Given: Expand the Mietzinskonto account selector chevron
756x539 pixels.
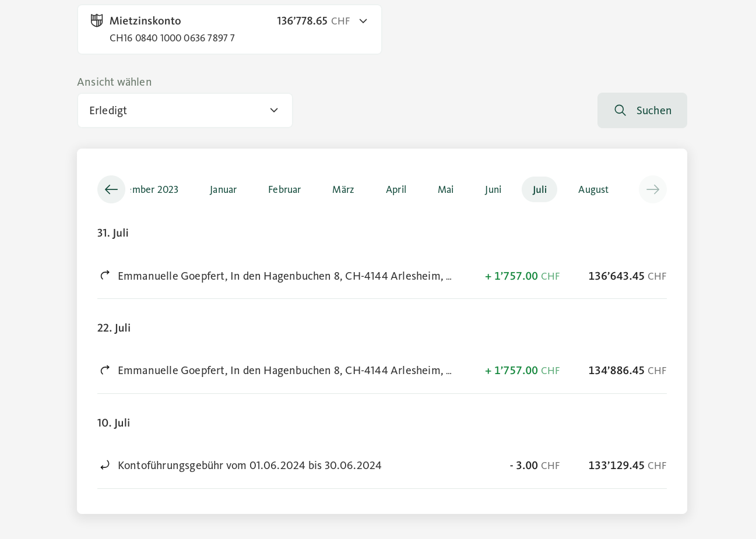Looking at the screenshot, I should 363,21.
